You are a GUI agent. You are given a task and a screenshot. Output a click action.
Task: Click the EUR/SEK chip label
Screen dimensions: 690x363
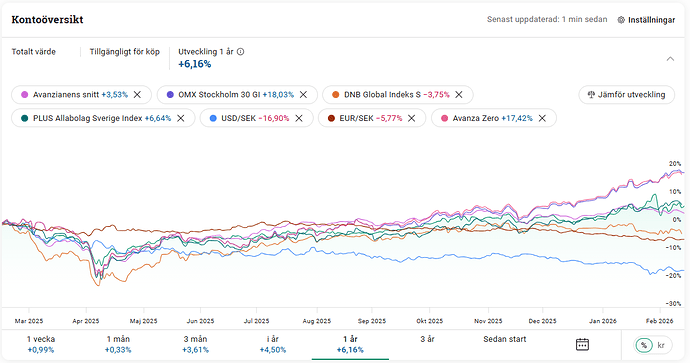(x=356, y=118)
